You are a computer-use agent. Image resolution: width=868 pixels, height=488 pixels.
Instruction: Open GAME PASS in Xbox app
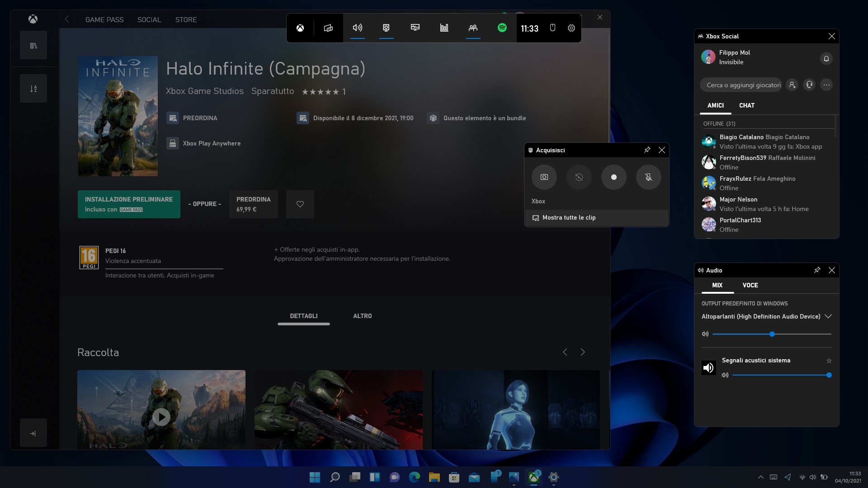click(x=104, y=20)
